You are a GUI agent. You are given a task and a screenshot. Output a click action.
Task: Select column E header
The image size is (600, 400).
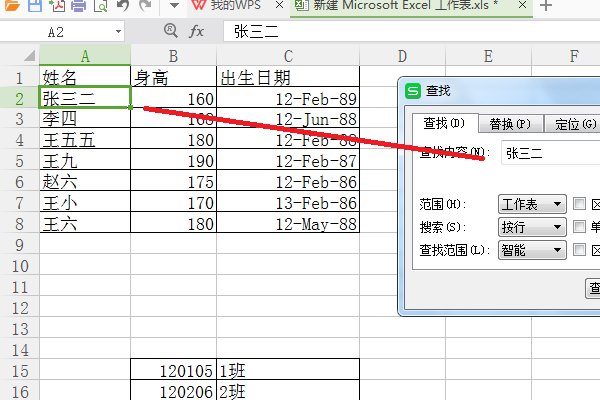pyautogui.click(x=488, y=56)
